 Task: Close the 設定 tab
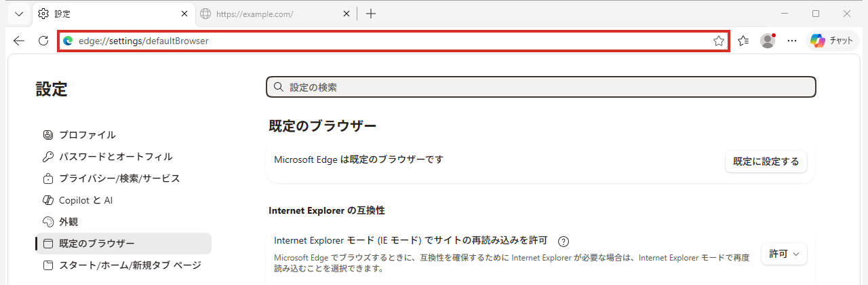184,14
